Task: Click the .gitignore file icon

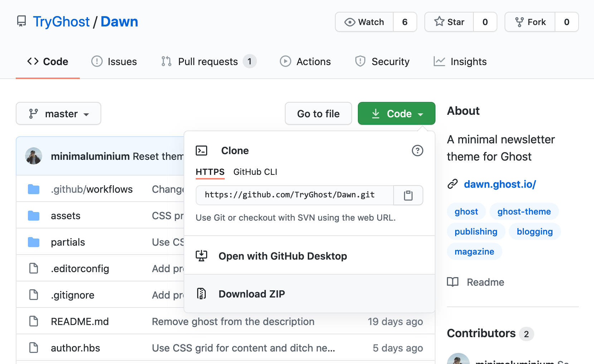Action: point(34,295)
